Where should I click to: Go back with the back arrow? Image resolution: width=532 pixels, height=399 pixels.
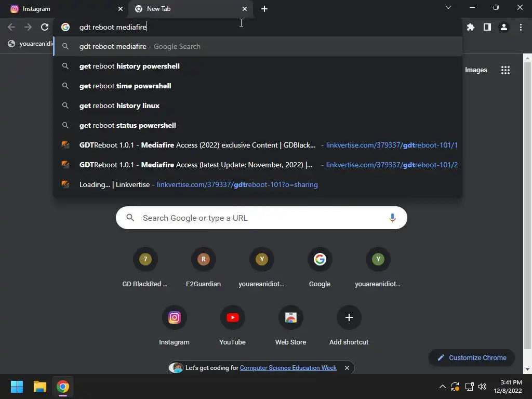(11, 27)
